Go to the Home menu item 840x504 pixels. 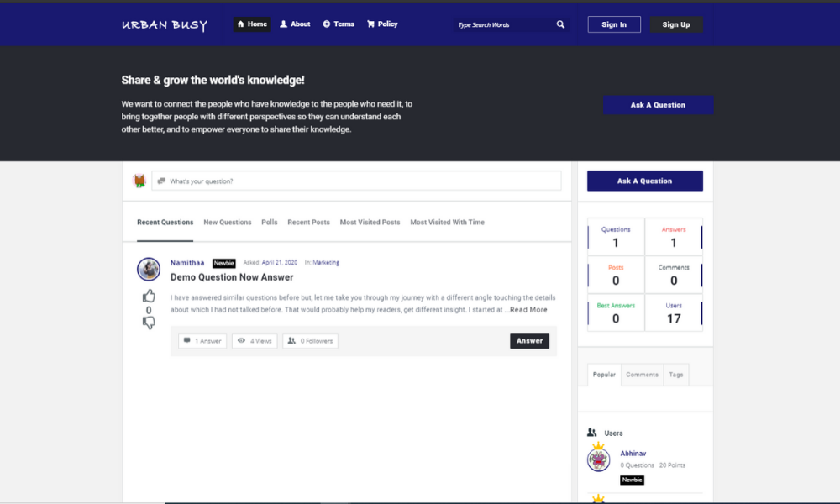click(x=252, y=24)
